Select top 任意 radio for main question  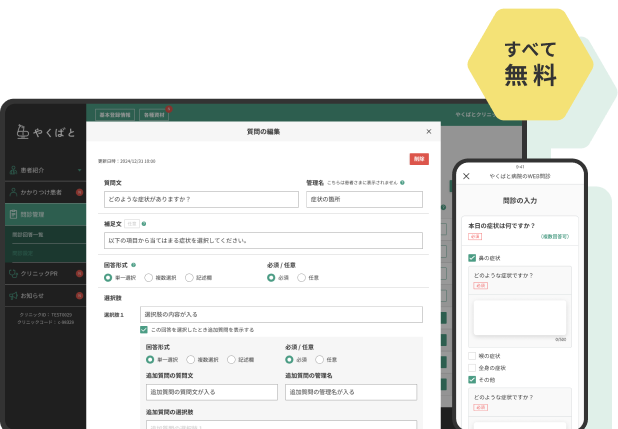[302, 278]
